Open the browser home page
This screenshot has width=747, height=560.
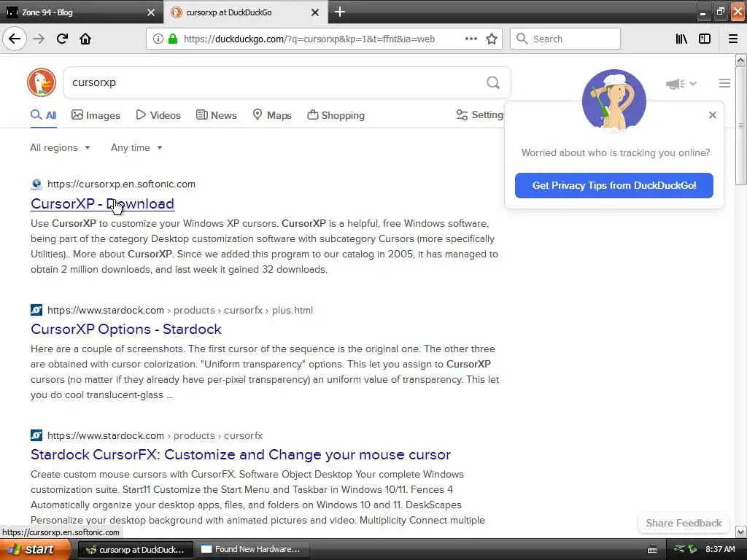pos(85,39)
